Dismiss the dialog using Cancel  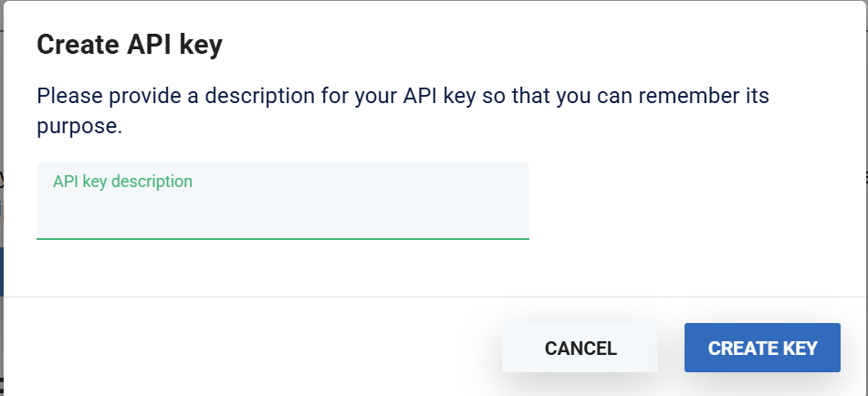click(x=580, y=348)
